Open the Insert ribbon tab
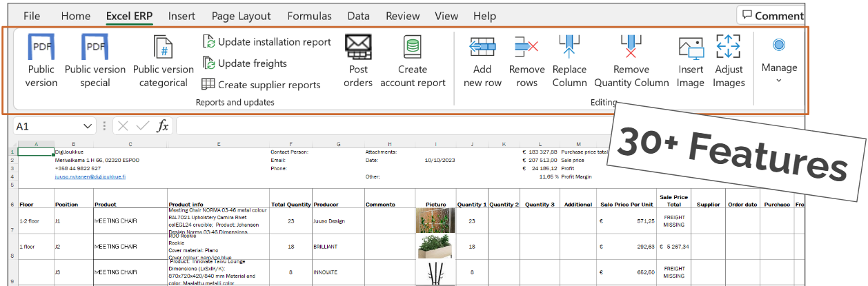 coord(181,15)
